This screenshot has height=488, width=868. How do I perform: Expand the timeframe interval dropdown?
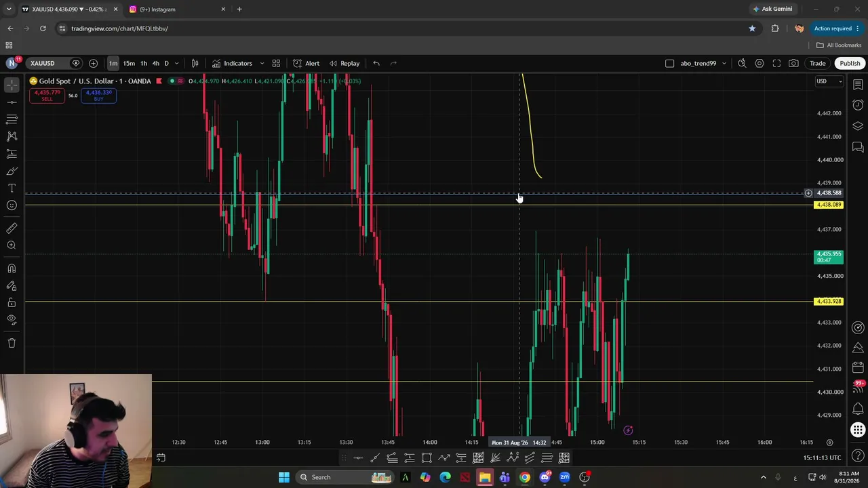[177, 63]
